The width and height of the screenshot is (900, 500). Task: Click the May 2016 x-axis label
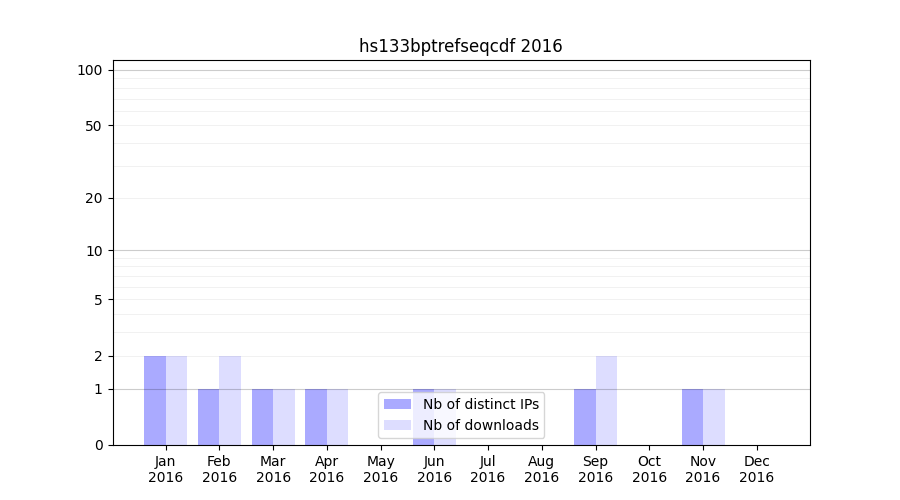(x=380, y=469)
